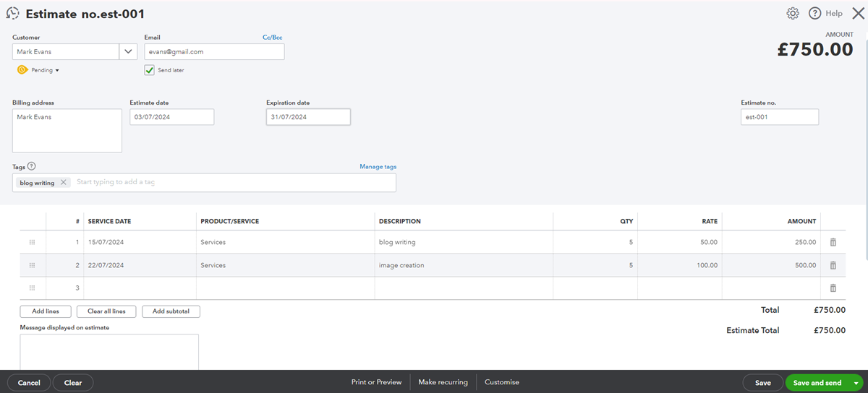Click the rate 100.00 cell
The height and width of the screenshot is (393, 868).
[679, 265]
